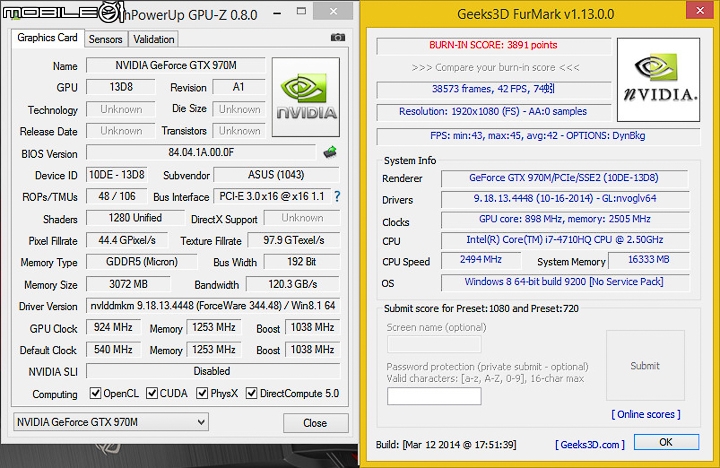The image size is (720, 468).
Task: Click the Texture Fillrate 97.9 GTexel/s value
Action: [294, 240]
